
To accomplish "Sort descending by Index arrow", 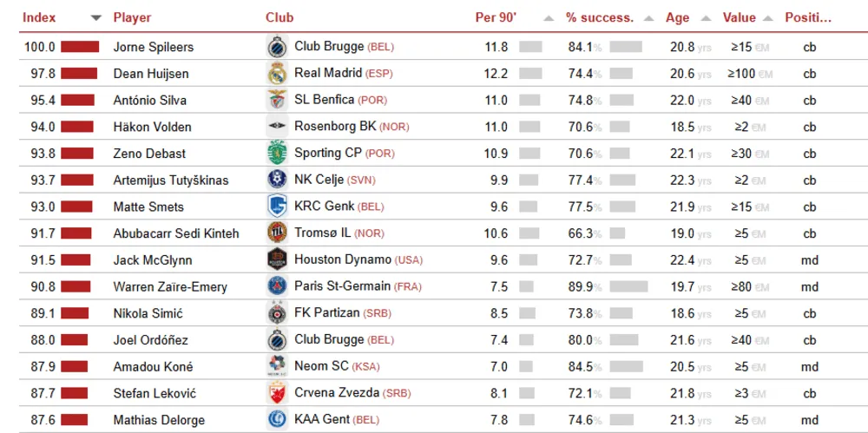I will pos(95,18).
